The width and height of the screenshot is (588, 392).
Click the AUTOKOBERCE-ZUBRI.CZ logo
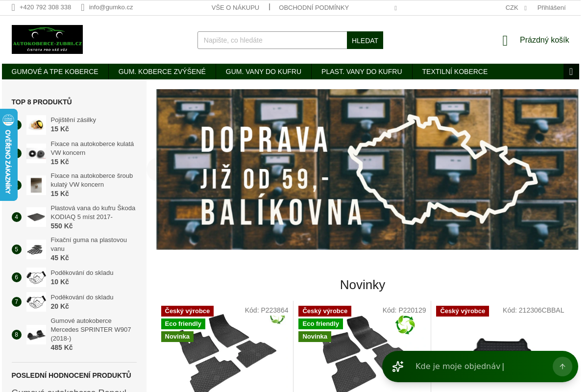coord(47,39)
